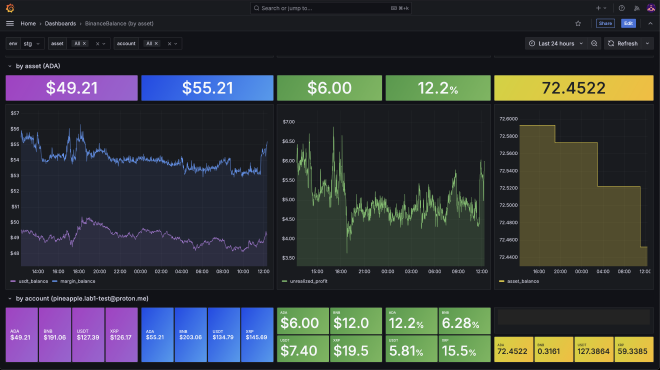Remove the 'All' tag in the asset filter
660x370 pixels.
(x=84, y=43)
